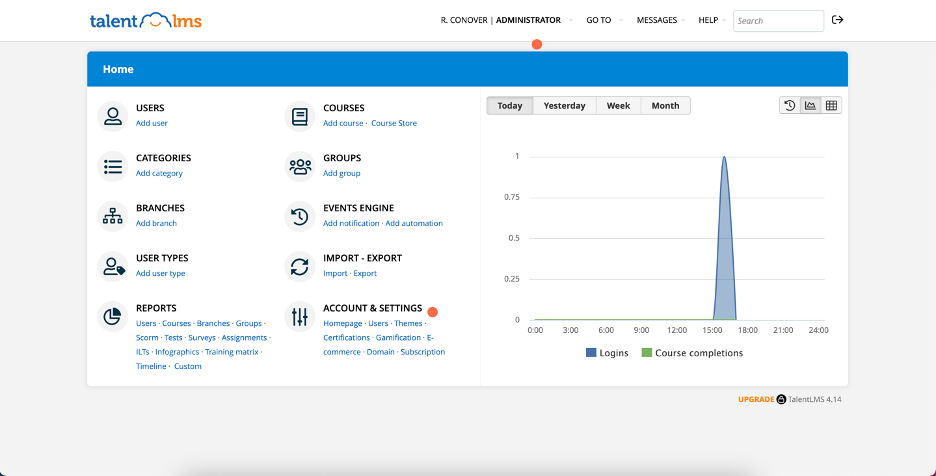Open the Groups people icon
This screenshot has height=476, width=936.
point(300,166)
